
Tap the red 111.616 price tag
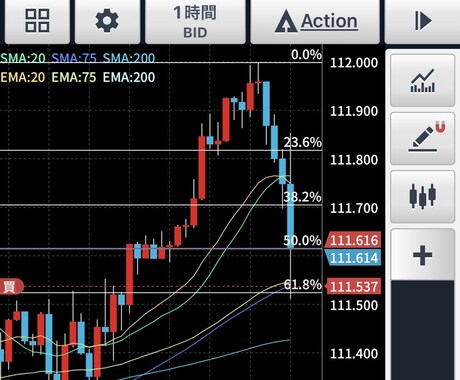click(353, 240)
